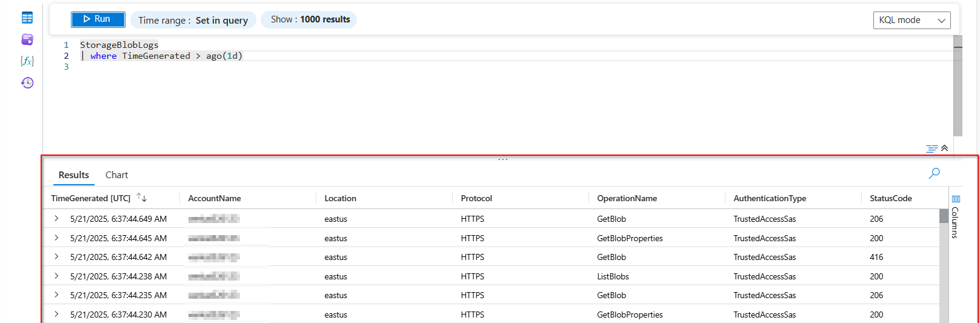Click the AuthenticationType column header
This screenshot has height=323, width=980.
click(770, 198)
